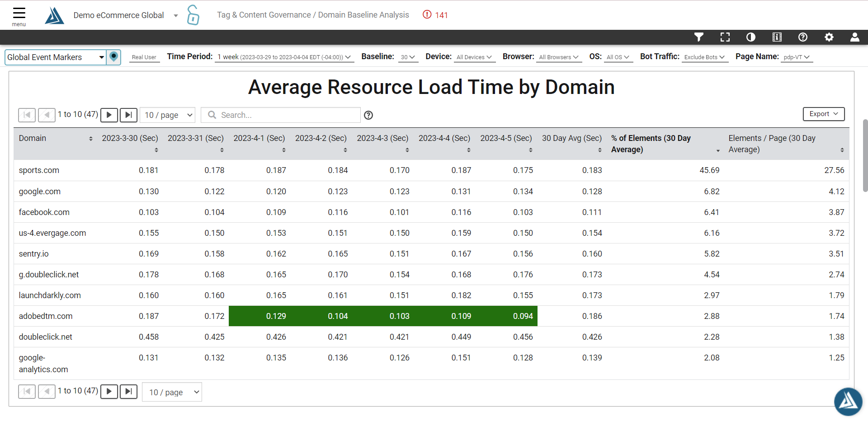Open the top 10 / page selector

pos(168,115)
